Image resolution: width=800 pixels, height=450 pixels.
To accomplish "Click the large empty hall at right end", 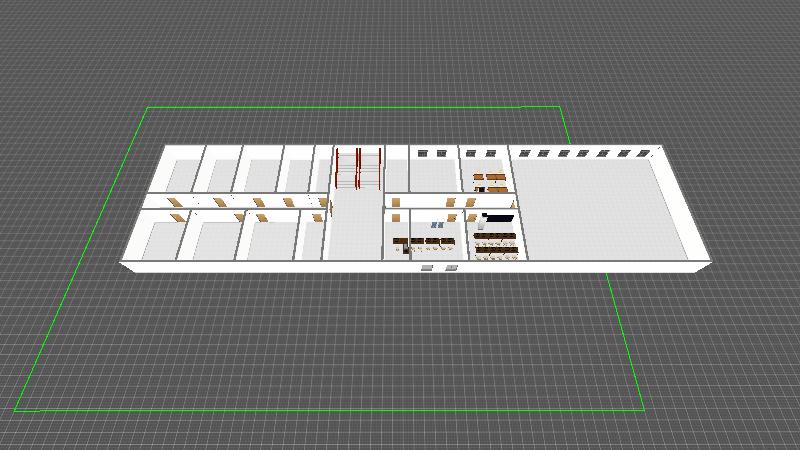I will [600, 210].
